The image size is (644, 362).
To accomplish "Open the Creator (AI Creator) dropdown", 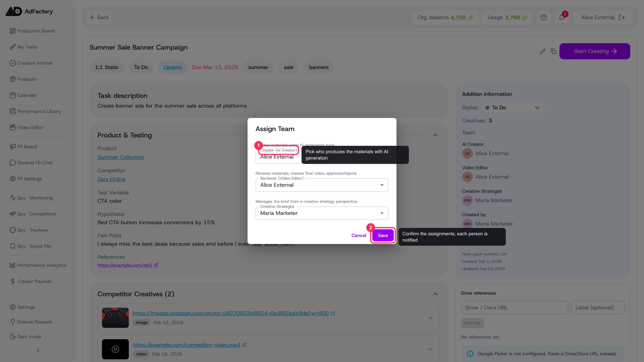I will click(322, 157).
